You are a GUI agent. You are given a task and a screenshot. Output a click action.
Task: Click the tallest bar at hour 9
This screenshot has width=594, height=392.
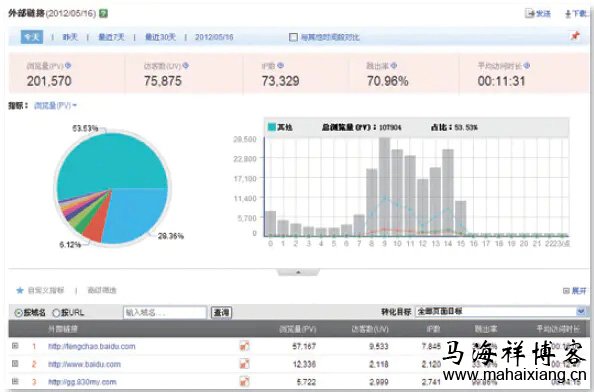pyautogui.click(x=385, y=187)
